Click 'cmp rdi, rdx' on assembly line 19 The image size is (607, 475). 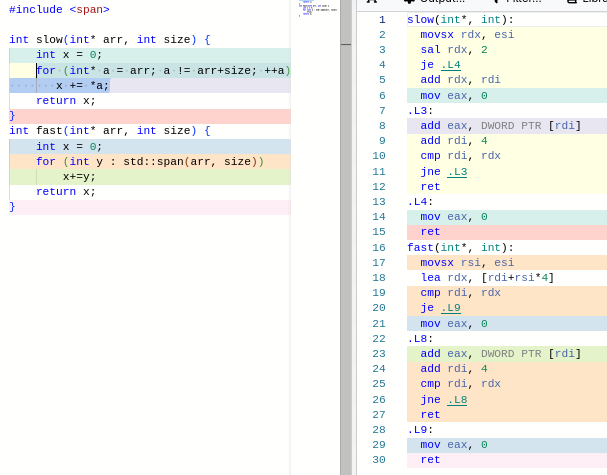point(460,293)
